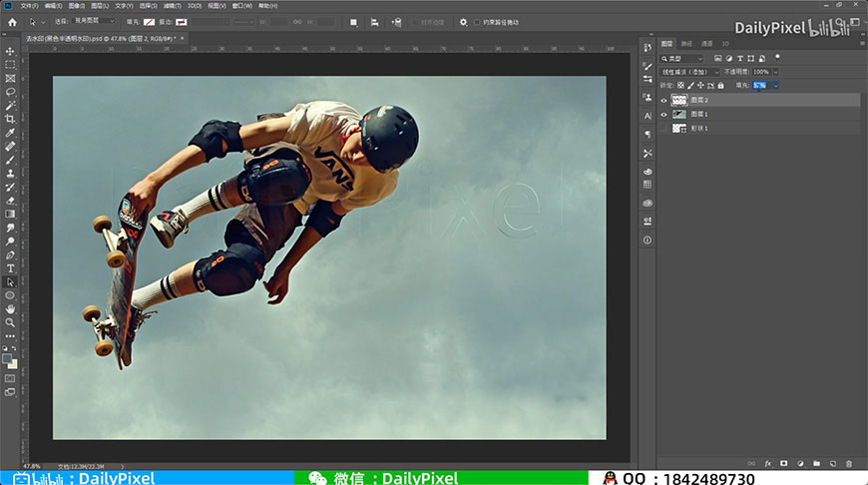
Task: Select the Eyedropper tool
Action: click(10, 133)
